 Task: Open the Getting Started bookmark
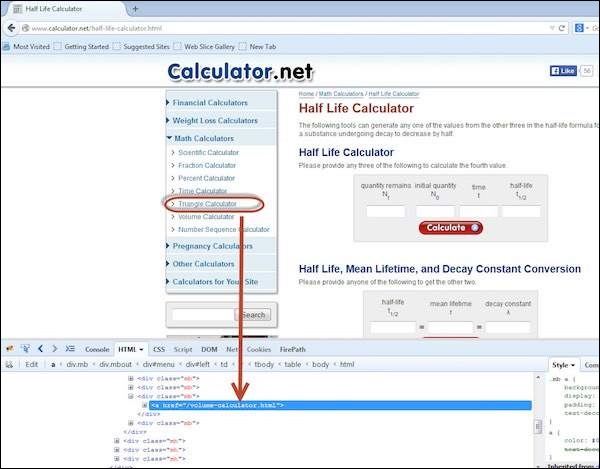(82, 47)
